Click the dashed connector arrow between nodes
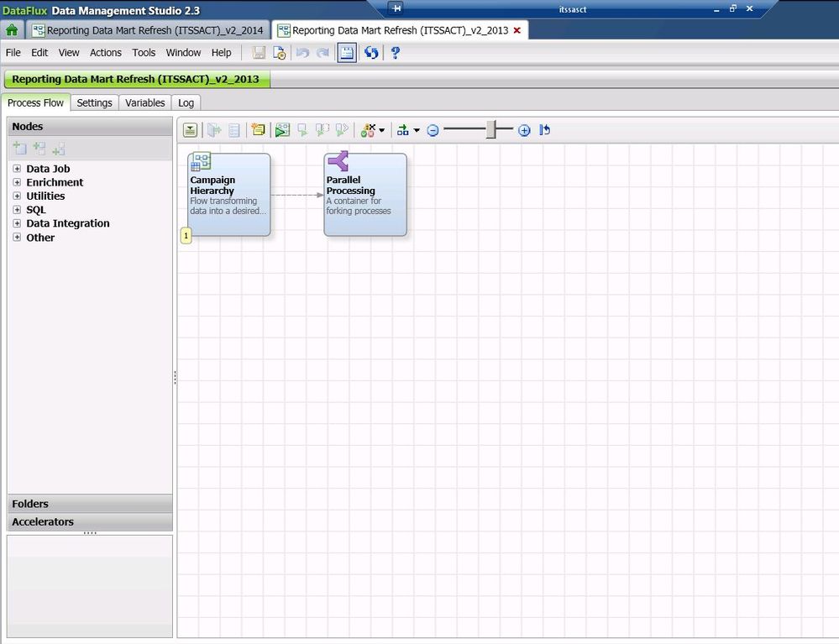The width and height of the screenshot is (839, 644). (x=297, y=195)
